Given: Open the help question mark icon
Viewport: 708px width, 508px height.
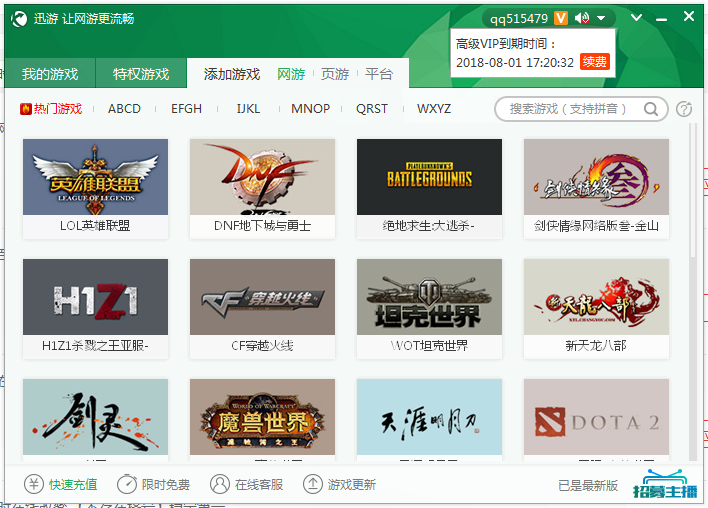Looking at the screenshot, I should (x=684, y=109).
